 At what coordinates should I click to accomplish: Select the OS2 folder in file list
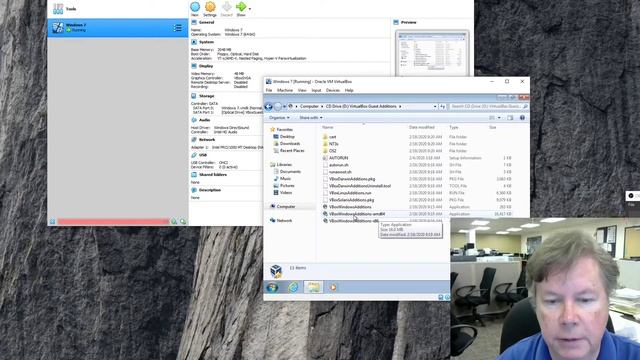[333, 151]
